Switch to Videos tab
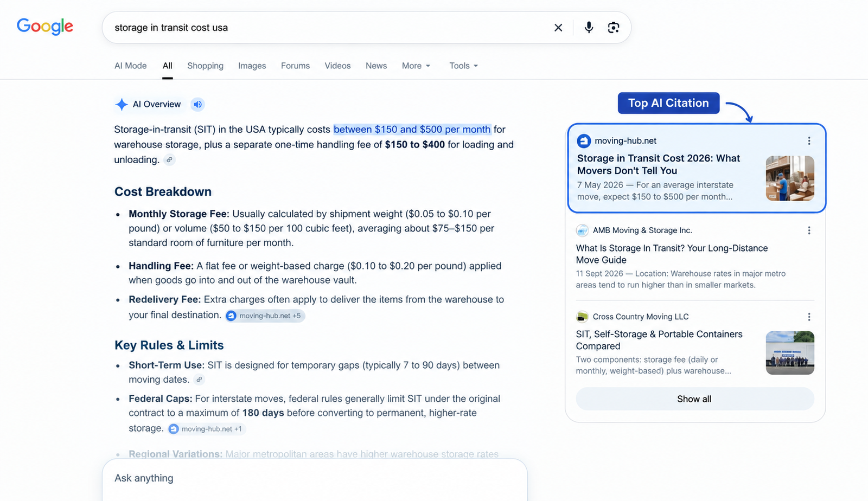 click(337, 66)
